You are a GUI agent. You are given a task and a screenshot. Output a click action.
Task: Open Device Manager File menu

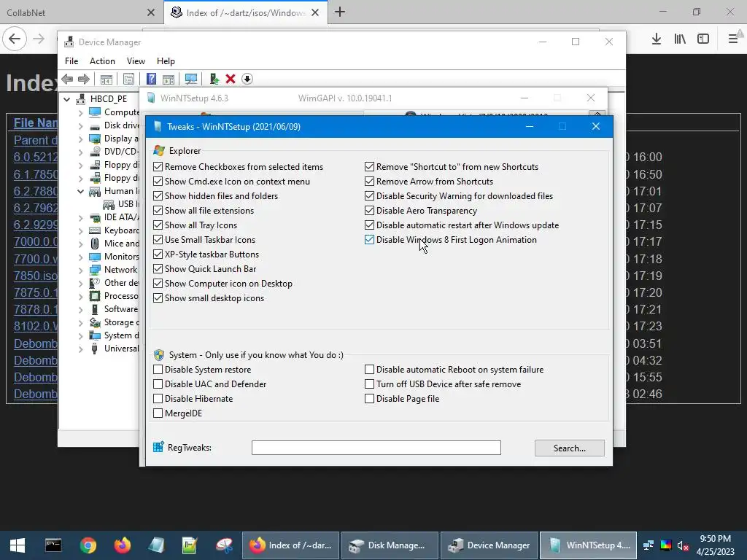tap(71, 61)
